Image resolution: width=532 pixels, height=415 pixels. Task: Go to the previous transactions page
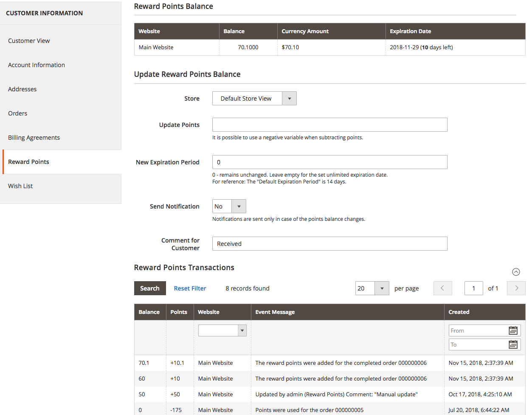[442, 288]
